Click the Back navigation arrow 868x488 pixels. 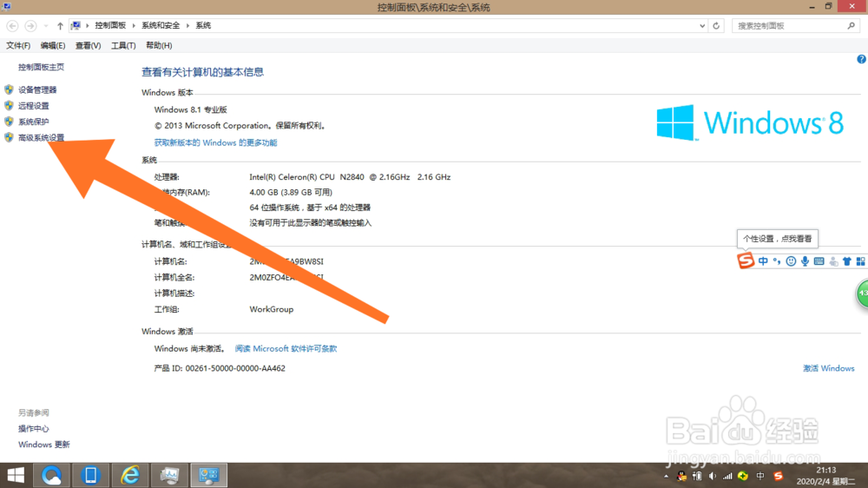pos(12,26)
